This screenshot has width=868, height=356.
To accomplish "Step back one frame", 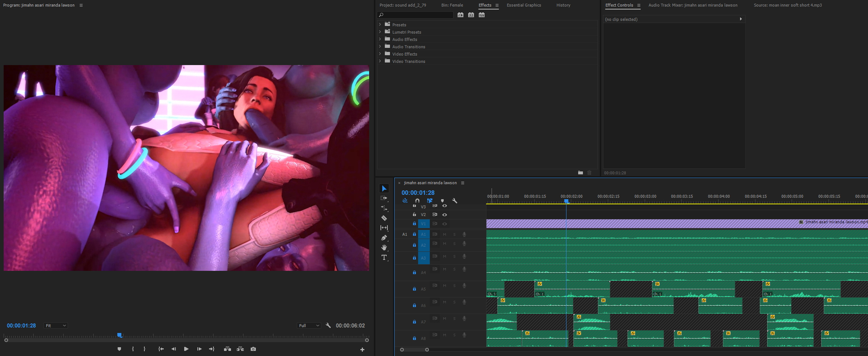I will pos(174,349).
